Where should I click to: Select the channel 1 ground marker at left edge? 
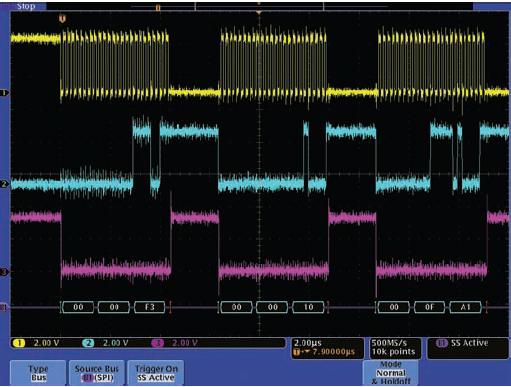click(x=4, y=93)
